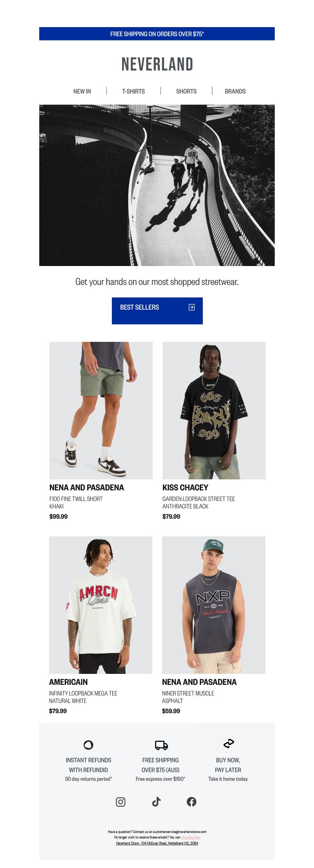The image size is (314, 868).
Task: Click the Buy Now Pay Later icon
Action: [x=229, y=743]
